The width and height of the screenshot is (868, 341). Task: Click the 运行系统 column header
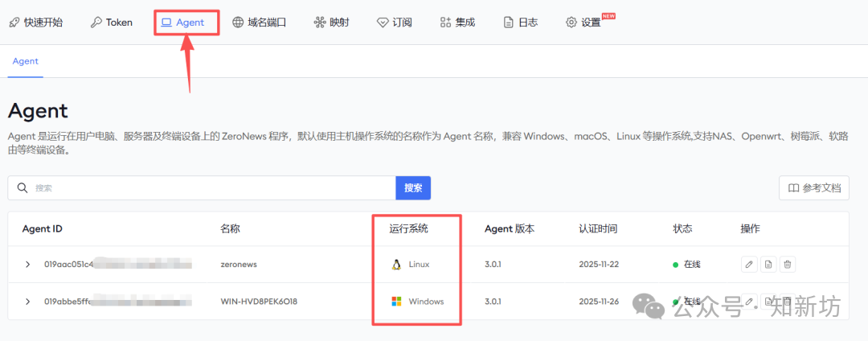(x=408, y=229)
